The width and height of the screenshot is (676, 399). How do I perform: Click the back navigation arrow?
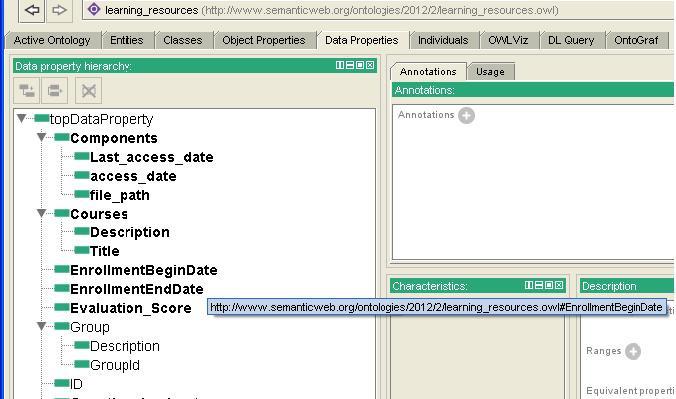click(31, 10)
